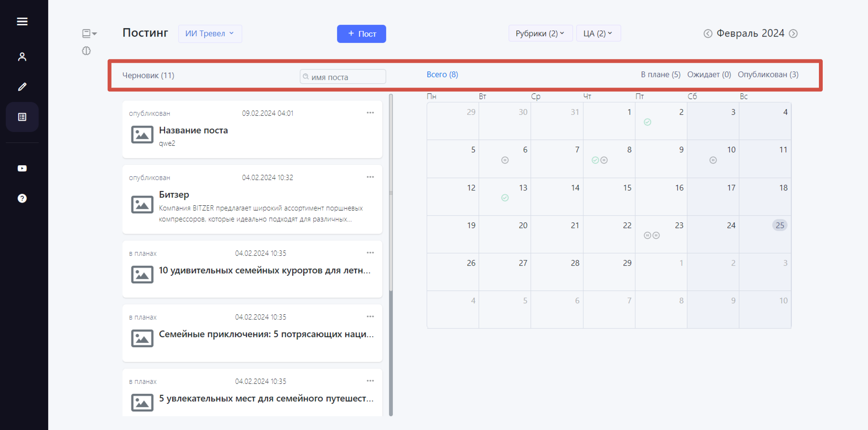Create new post with + Пост button
Screen dimensions: 868x430
tap(361, 34)
